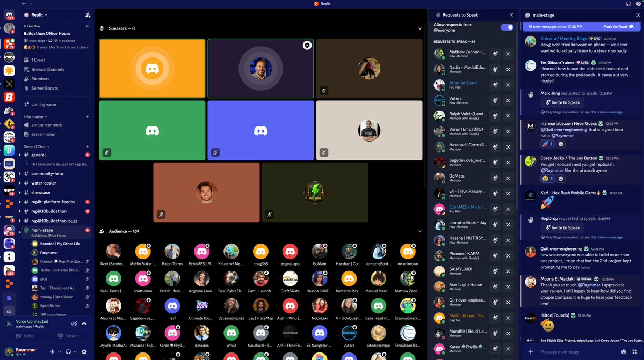Invite Karen Phyllis to speak icon
This screenshot has width=644, height=360.
click(x=495, y=349)
